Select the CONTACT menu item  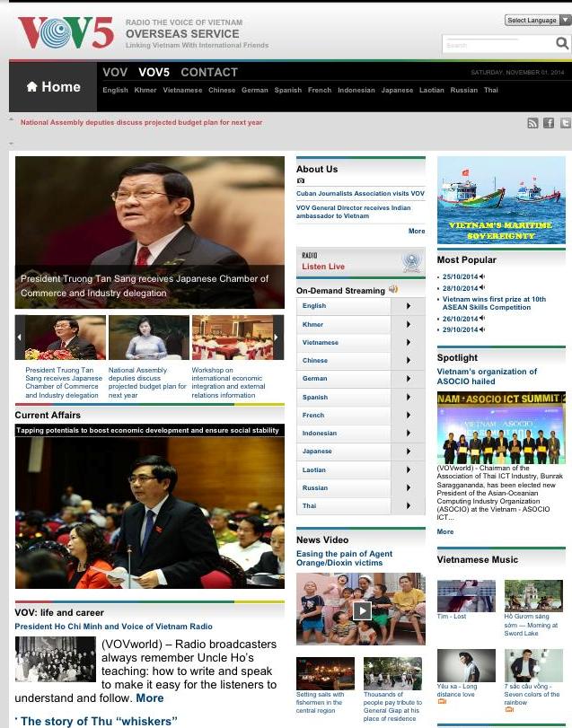tap(209, 72)
